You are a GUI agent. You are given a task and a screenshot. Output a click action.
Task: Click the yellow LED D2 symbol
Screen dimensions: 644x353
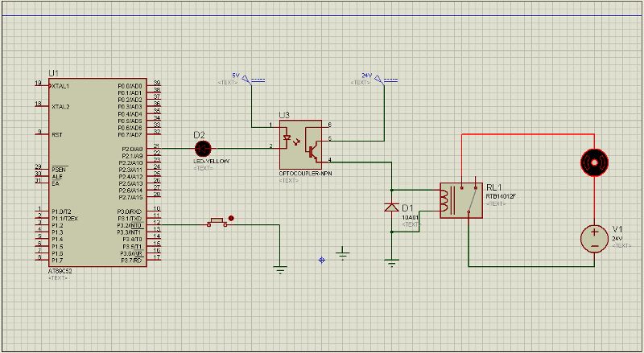(x=203, y=148)
